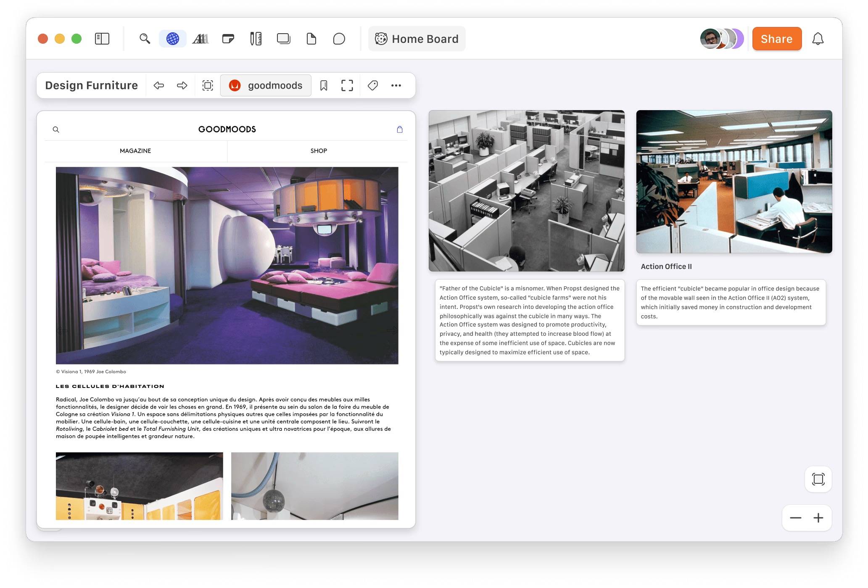Select the new card frame tool

[x=283, y=38]
